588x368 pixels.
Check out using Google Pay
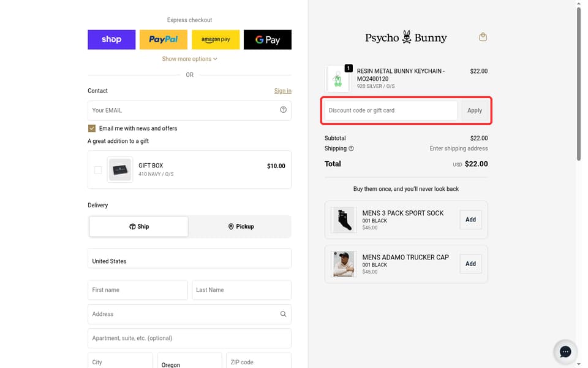(268, 39)
